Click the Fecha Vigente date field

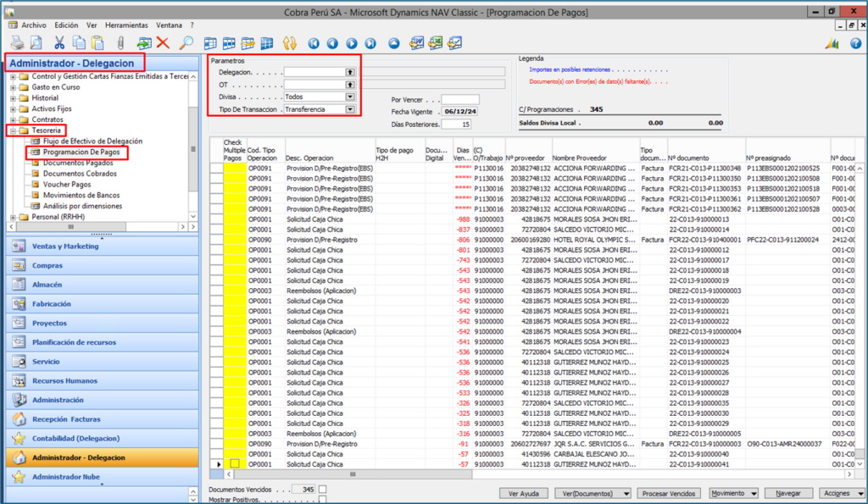(460, 112)
